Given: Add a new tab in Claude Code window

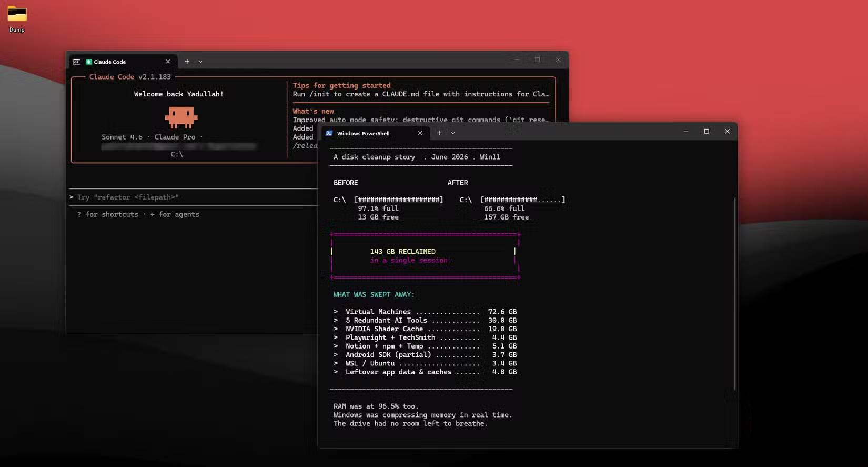Looking at the screenshot, I should pyautogui.click(x=187, y=62).
